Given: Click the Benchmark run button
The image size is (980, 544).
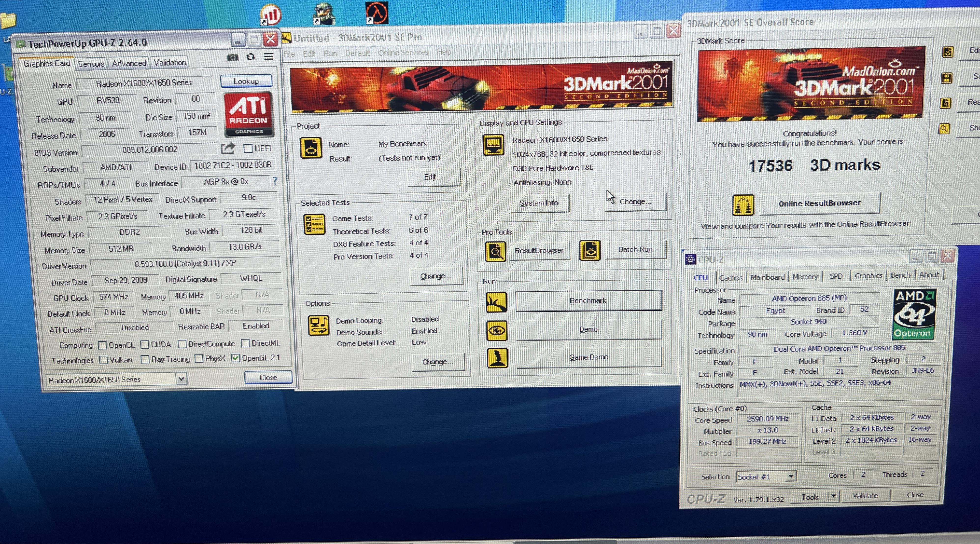Looking at the screenshot, I should (x=588, y=301).
